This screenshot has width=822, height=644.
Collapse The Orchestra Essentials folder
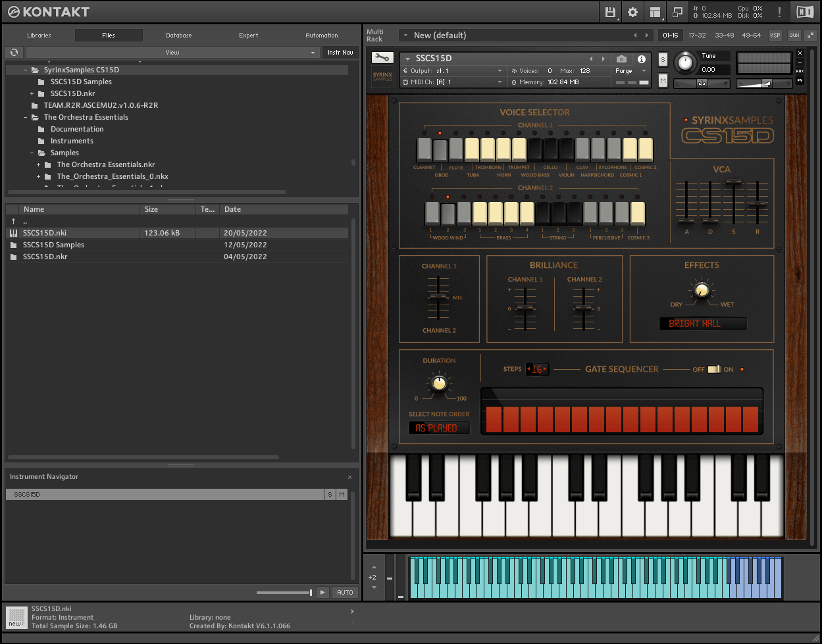[x=26, y=117]
